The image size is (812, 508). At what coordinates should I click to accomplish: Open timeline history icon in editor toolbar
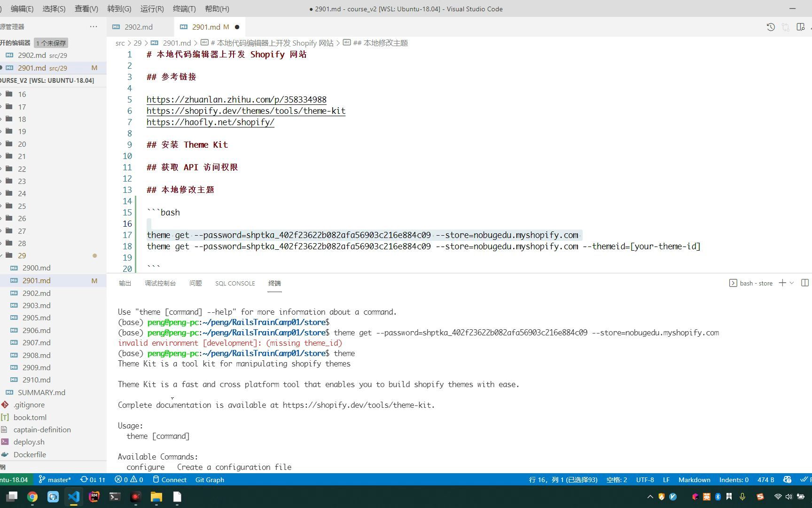(771, 27)
